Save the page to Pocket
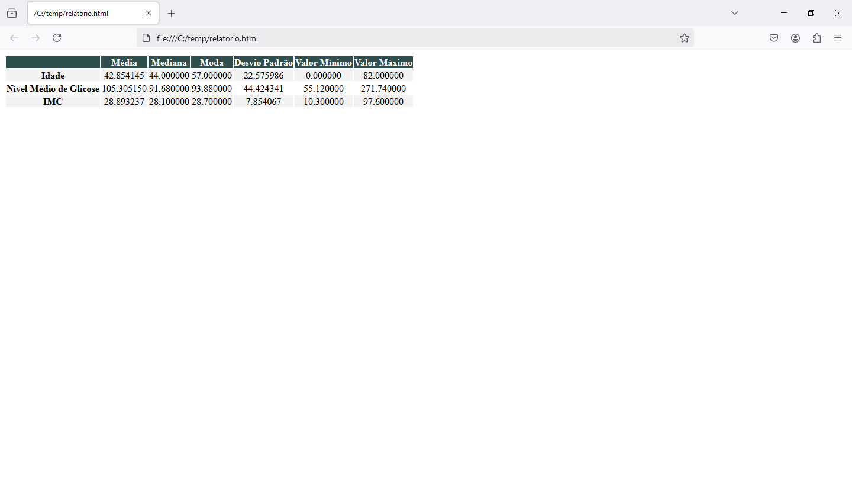 [774, 38]
